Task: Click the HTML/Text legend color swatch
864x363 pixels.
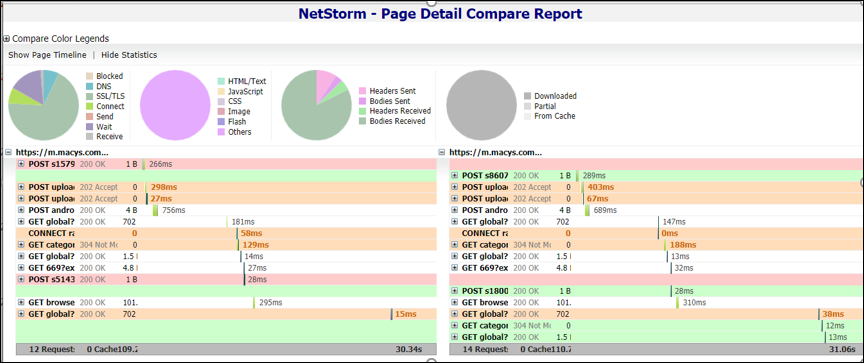Action: click(x=222, y=81)
